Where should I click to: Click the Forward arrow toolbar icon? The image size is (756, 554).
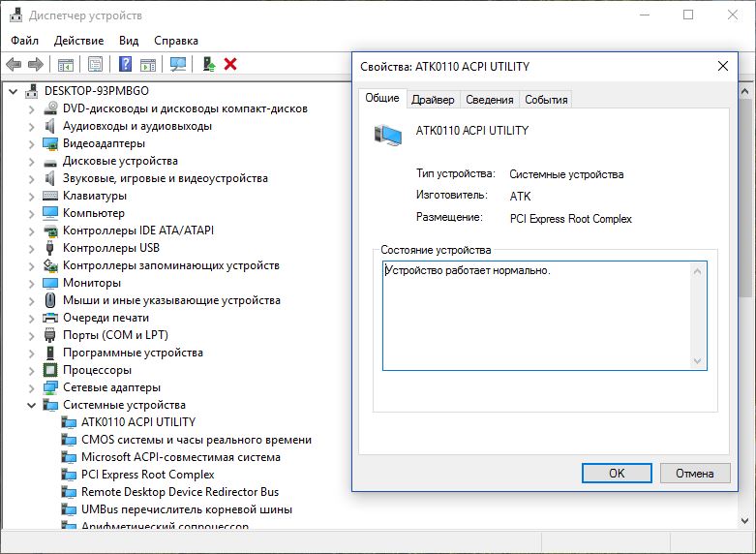36,64
